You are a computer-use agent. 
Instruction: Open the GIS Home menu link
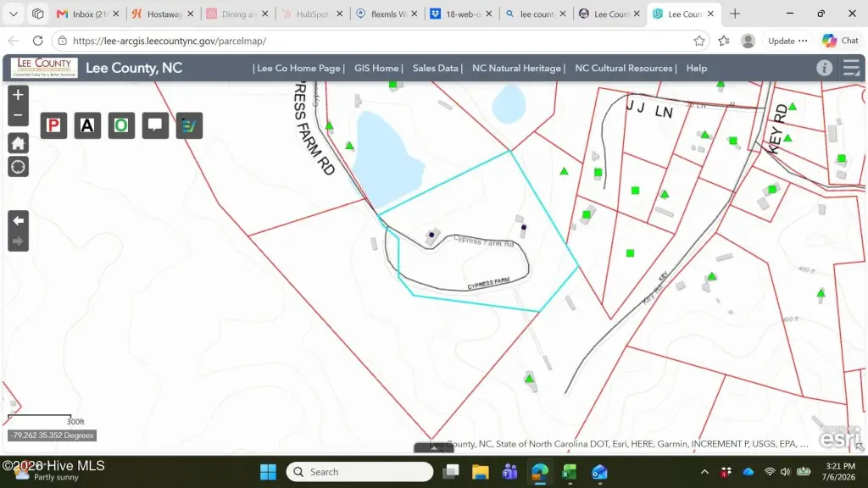coord(376,68)
